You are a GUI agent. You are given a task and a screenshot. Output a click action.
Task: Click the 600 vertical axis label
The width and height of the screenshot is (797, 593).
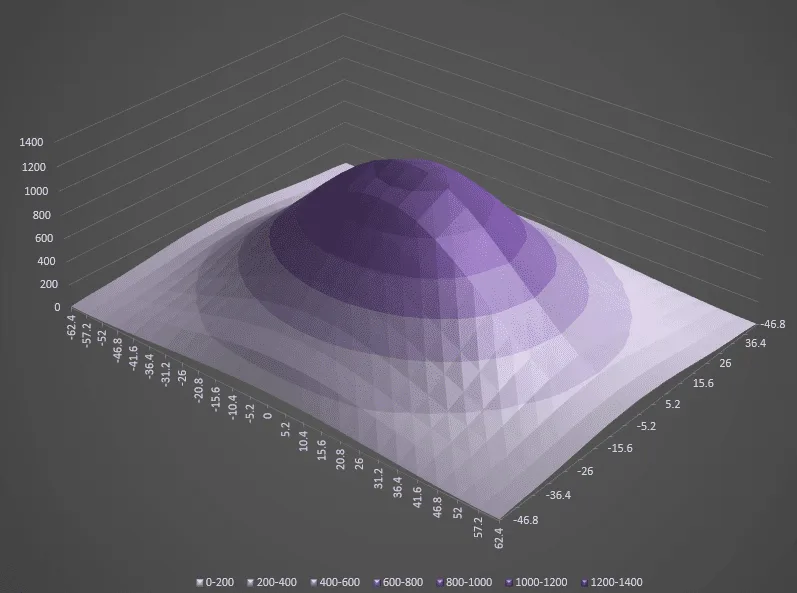44,238
